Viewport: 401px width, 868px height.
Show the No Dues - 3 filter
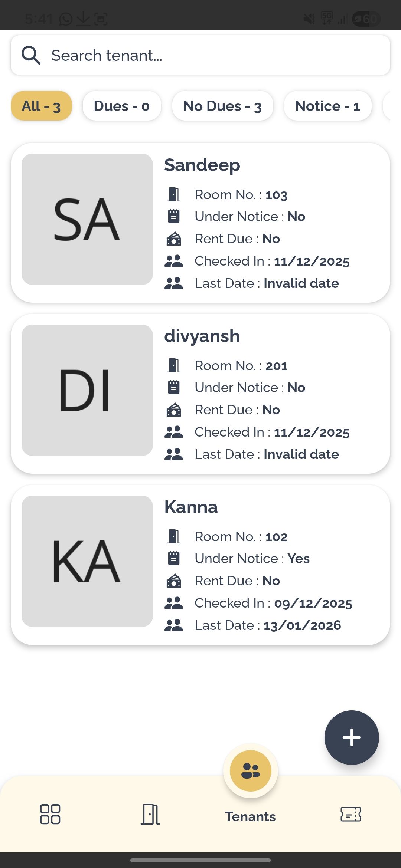[x=222, y=106]
